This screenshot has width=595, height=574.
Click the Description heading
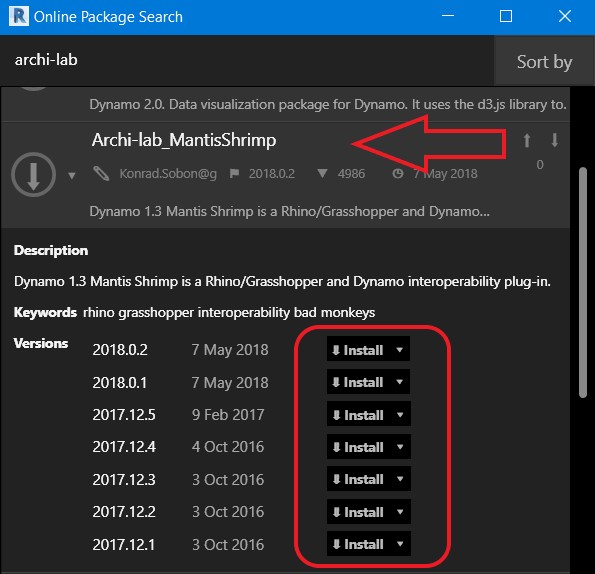[x=51, y=250]
